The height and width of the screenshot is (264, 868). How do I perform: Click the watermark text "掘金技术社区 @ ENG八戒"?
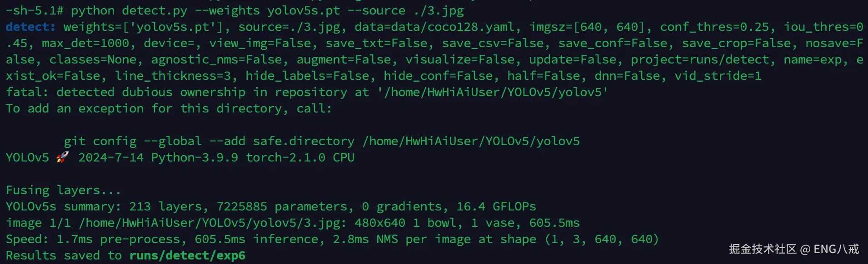(x=793, y=249)
